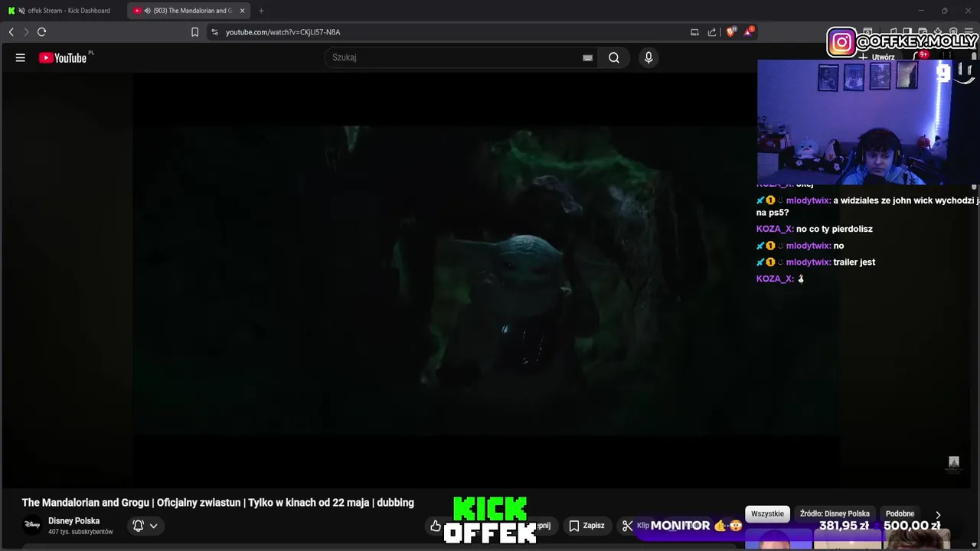The width and height of the screenshot is (980, 551).
Task: Open the on-screen keyboard icon in search box
Action: point(587,57)
